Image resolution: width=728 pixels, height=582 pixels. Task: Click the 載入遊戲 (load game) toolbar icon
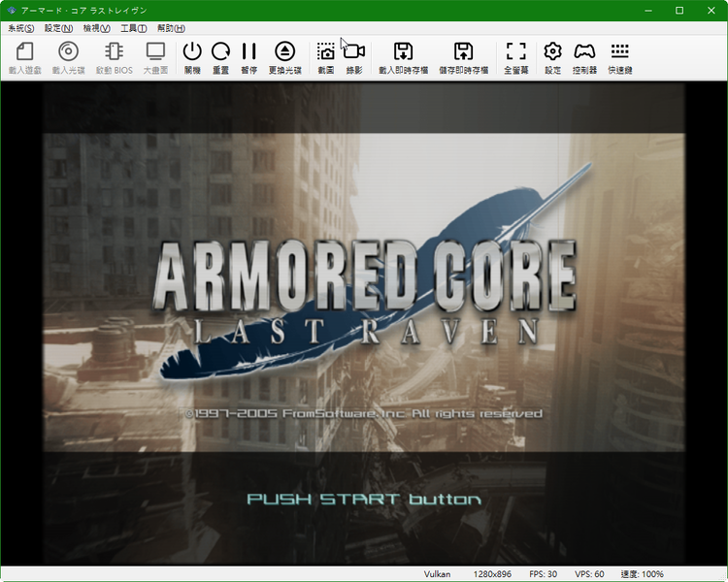[24, 57]
